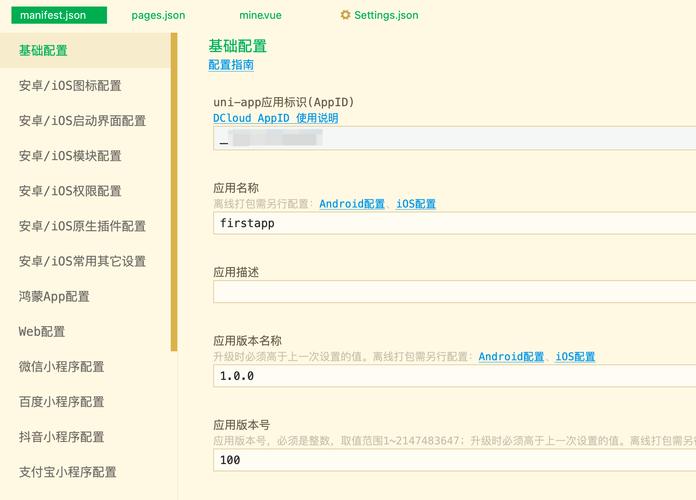Viewport: 696px width, 500px height.
Task: Switch to the mine.vue tab
Action: [x=260, y=16]
